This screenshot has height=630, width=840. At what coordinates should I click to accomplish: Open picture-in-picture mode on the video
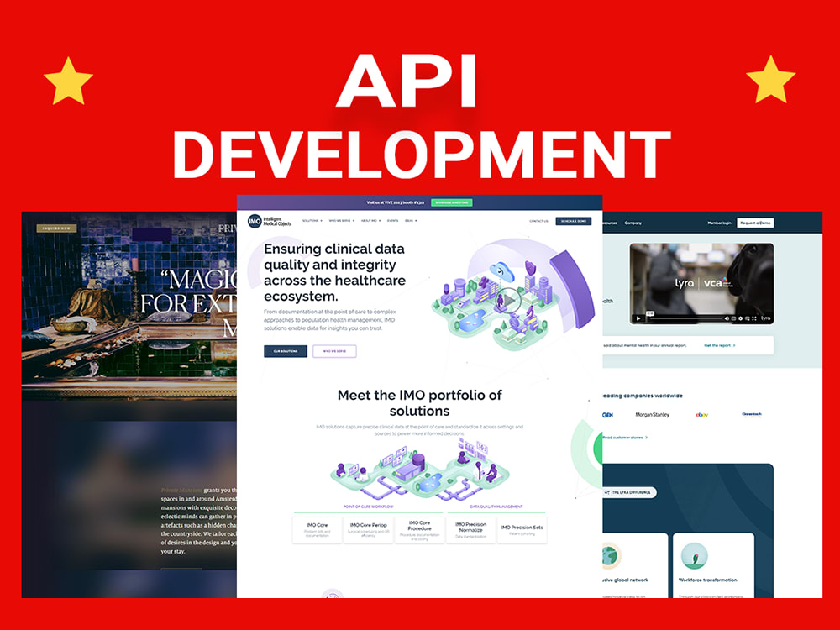(747, 318)
